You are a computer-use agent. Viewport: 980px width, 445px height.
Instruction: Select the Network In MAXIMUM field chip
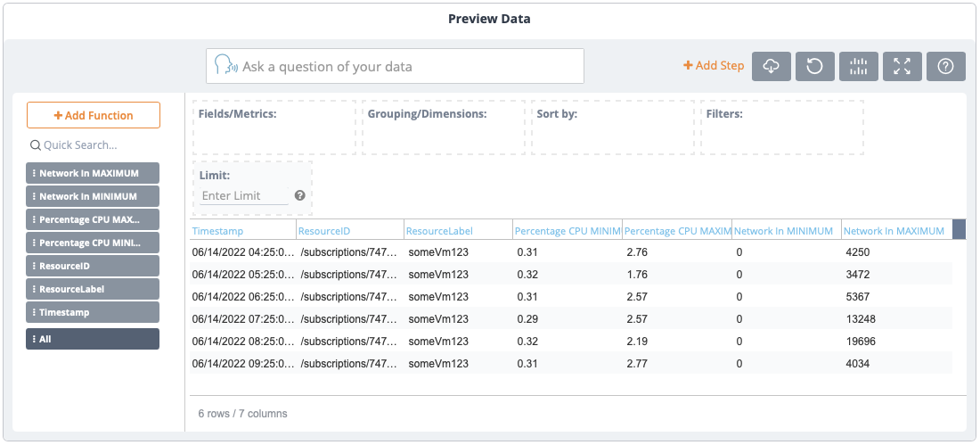(94, 173)
